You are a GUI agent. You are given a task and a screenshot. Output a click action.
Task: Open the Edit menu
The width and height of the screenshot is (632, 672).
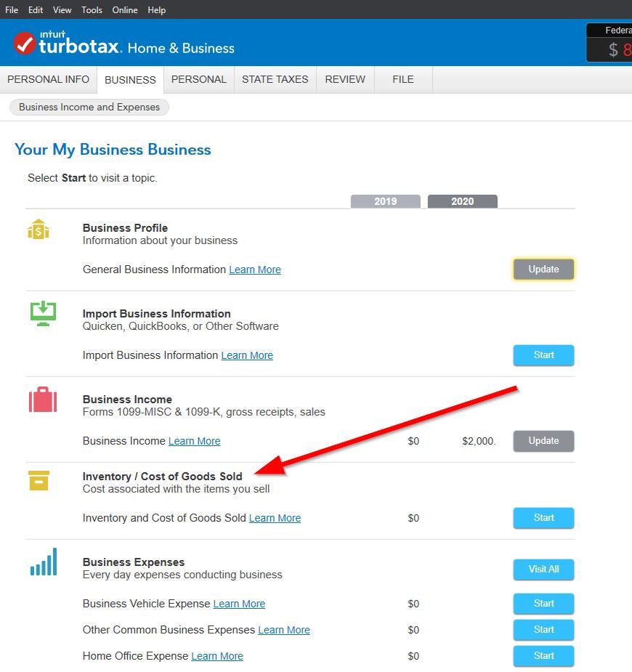[36, 10]
